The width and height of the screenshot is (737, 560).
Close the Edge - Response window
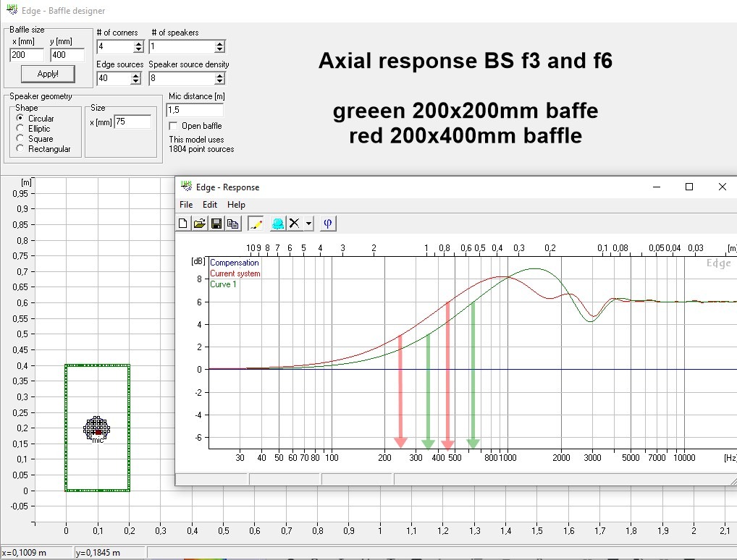click(x=723, y=187)
